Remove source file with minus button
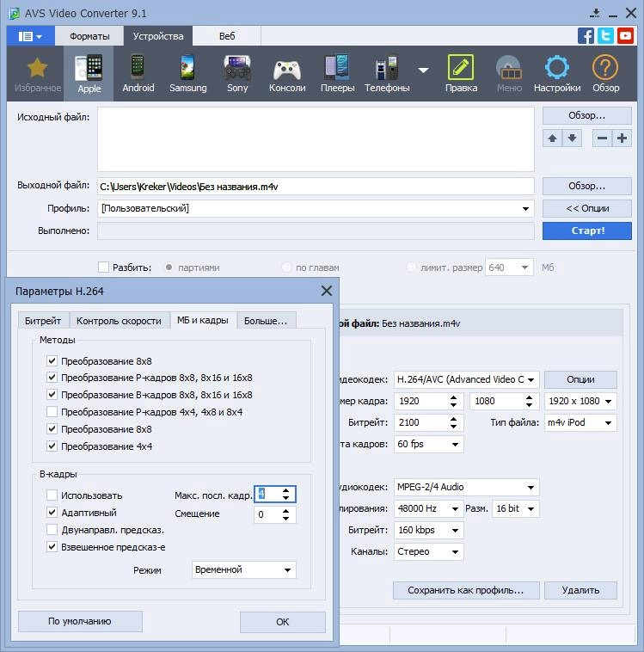 pyautogui.click(x=602, y=138)
